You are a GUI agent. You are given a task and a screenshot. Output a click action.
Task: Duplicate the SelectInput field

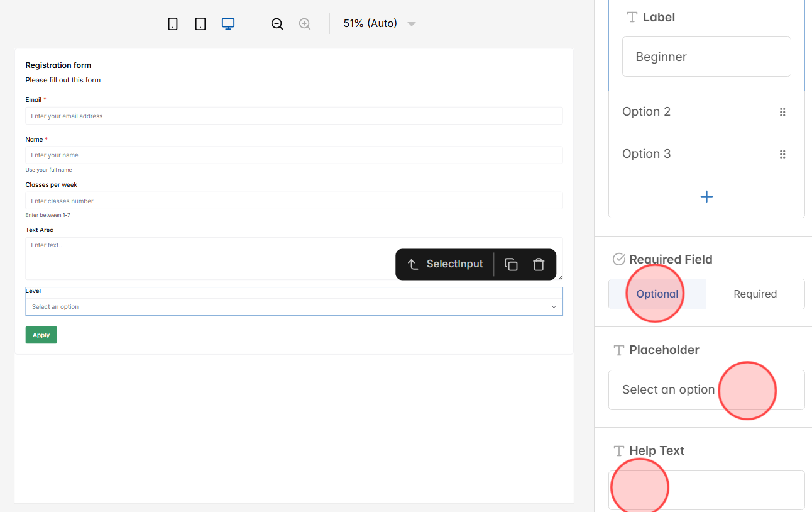coord(511,264)
